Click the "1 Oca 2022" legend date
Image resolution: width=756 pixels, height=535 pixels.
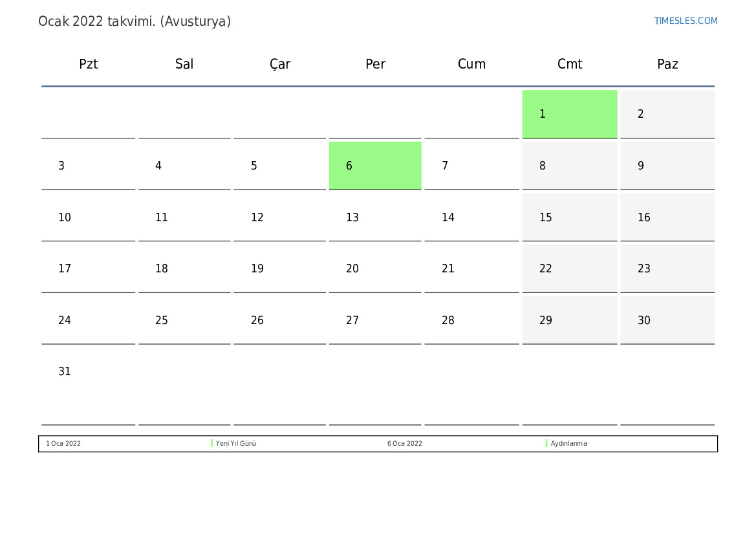pyautogui.click(x=63, y=444)
